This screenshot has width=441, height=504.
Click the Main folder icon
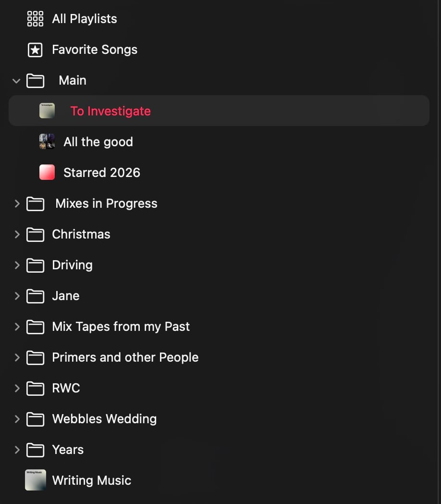[x=35, y=80]
